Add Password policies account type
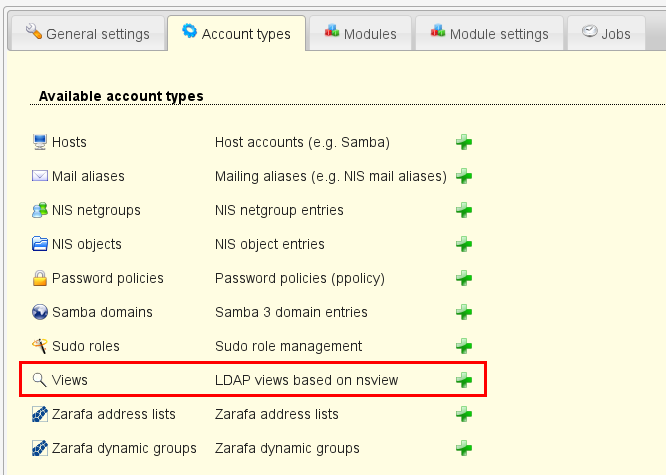Screen dimensions: 666x475 coord(464,278)
